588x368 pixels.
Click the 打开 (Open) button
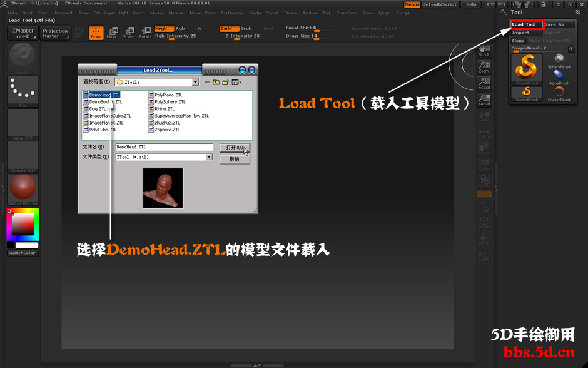235,148
